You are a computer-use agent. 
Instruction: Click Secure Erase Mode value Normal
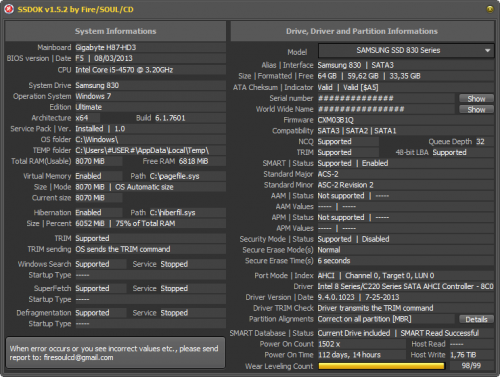(329, 250)
